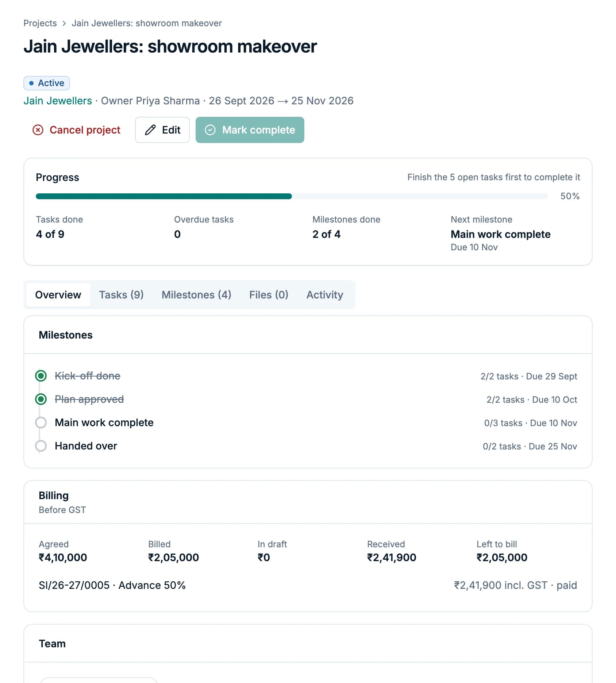Image resolution: width=616 pixels, height=683 pixels.
Task: Click the checkmark icon on Mark complete
Action: pyautogui.click(x=210, y=130)
